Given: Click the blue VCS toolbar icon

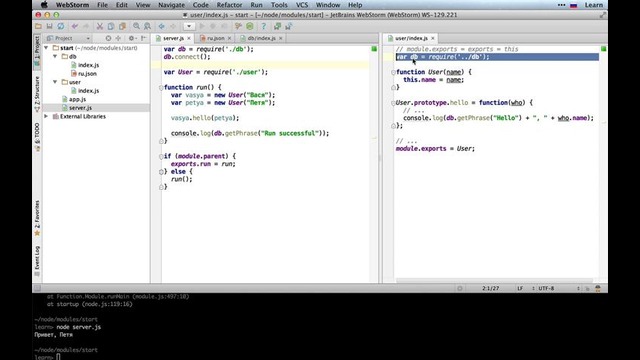Looking at the screenshot, I should point(289,26).
